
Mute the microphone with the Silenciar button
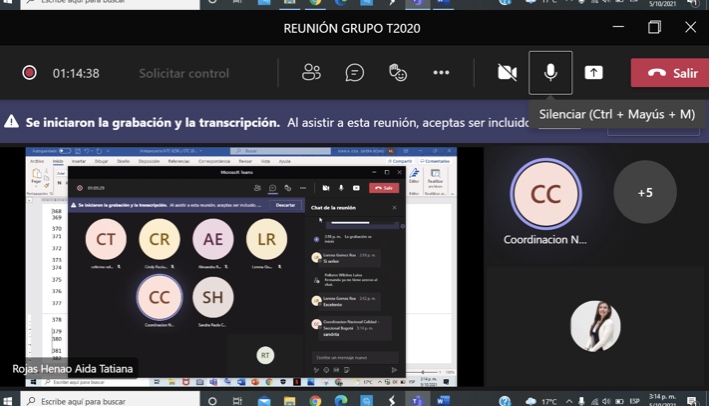pos(550,73)
